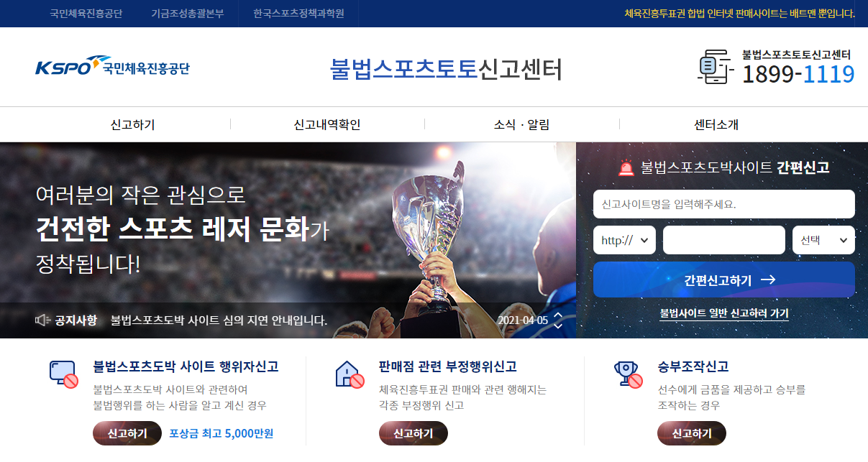Viewport: 868px width, 462px height.
Task: Click the siren icon next to 간편신고 heading
Action: click(x=626, y=167)
